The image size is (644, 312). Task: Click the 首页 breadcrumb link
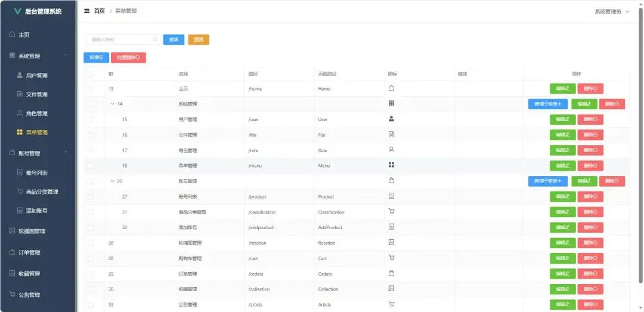click(x=100, y=11)
